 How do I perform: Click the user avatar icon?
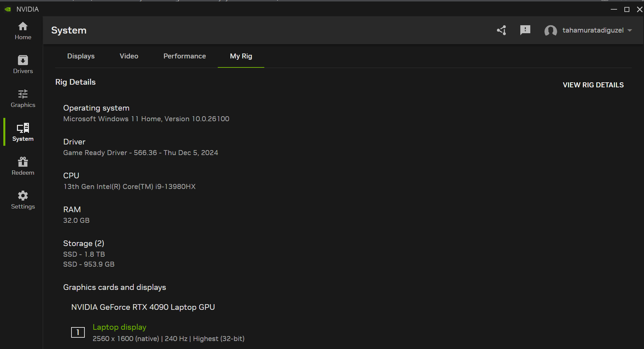pos(551,31)
